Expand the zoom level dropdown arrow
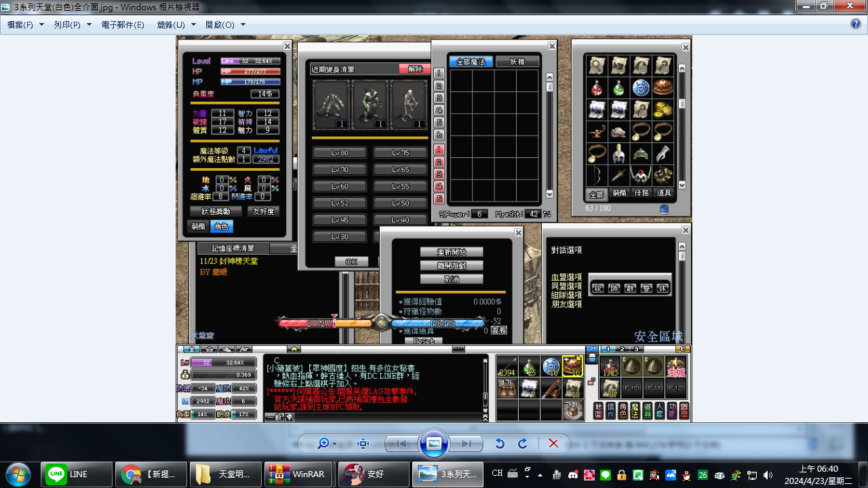 (x=334, y=444)
